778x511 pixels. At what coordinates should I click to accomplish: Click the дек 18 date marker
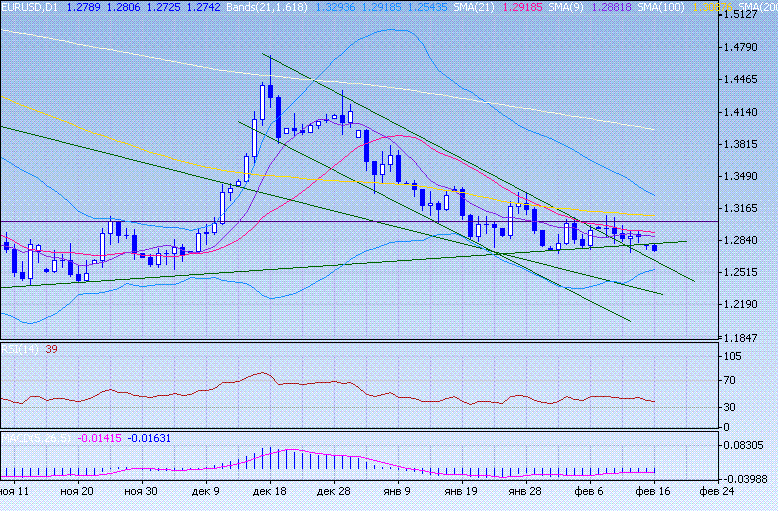271,493
